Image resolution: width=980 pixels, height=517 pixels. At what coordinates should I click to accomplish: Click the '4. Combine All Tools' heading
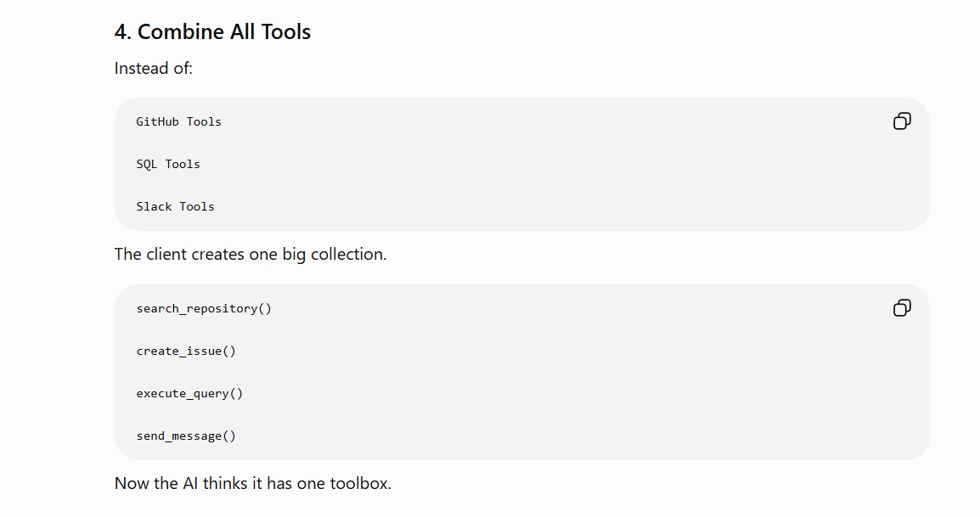[x=212, y=32]
